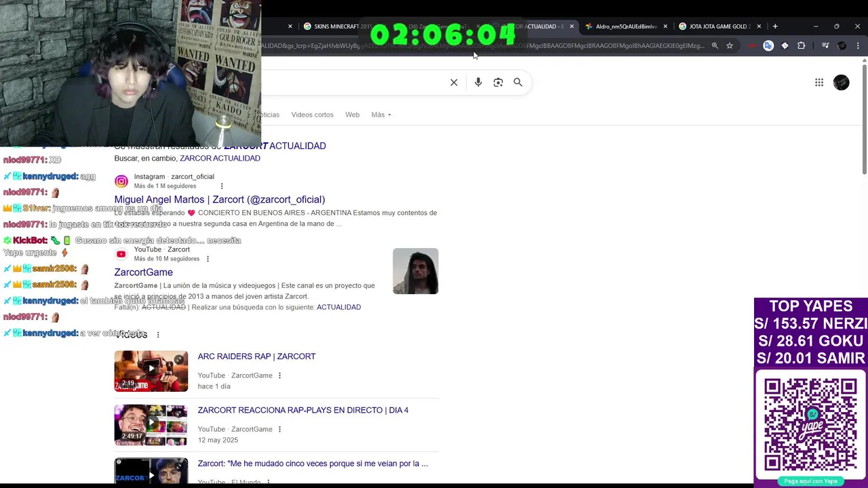Close the Aldro_nm5QrAUEdBimlv tab
This screenshot has width=868, height=488.
[665, 26]
